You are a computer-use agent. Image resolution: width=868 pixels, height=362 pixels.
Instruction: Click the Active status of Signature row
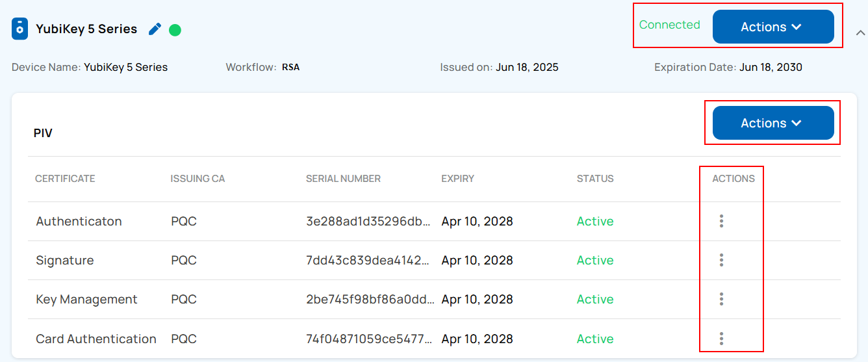(x=595, y=260)
